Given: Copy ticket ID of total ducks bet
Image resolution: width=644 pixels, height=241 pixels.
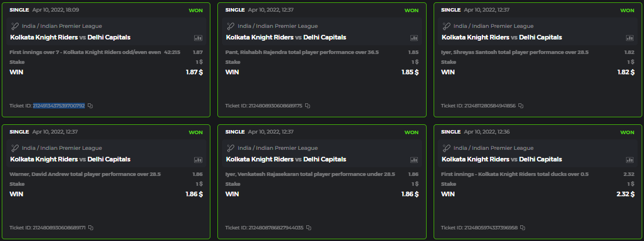Looking at the screenshot, I should pos(523,228).
